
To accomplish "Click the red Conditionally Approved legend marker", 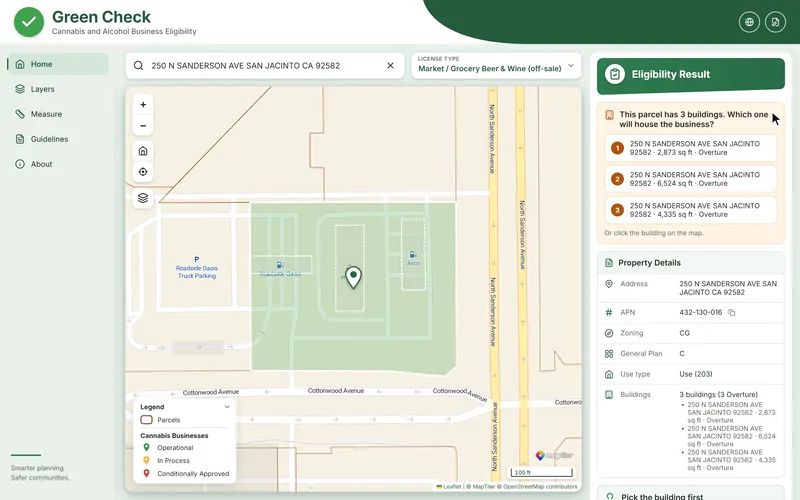I will [x=146, y=473].
